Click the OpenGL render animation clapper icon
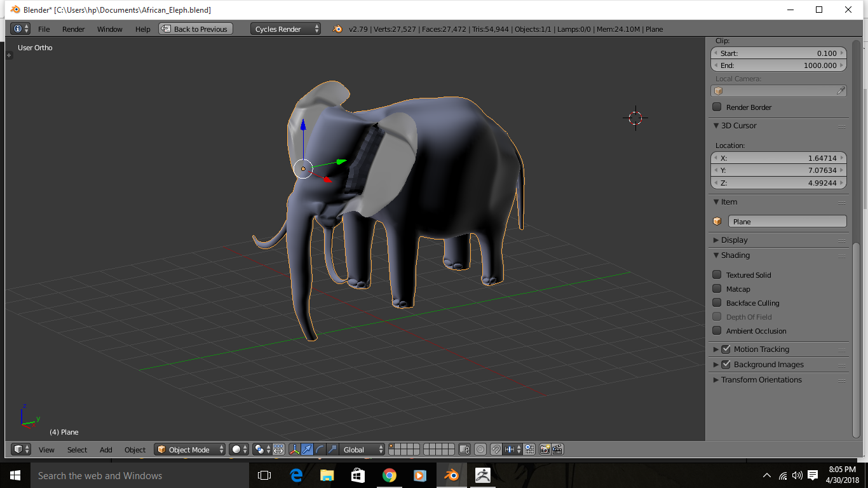 click(557, 449)
